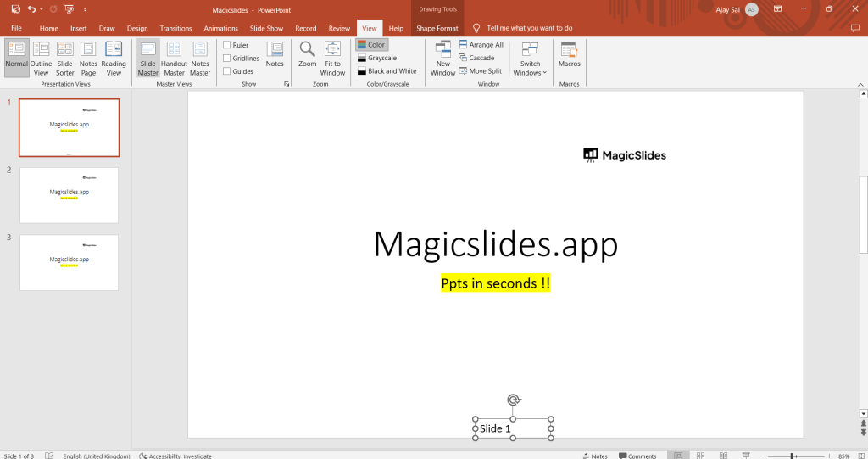Open a New Window

pyautogui.click(x=442, y=58)
